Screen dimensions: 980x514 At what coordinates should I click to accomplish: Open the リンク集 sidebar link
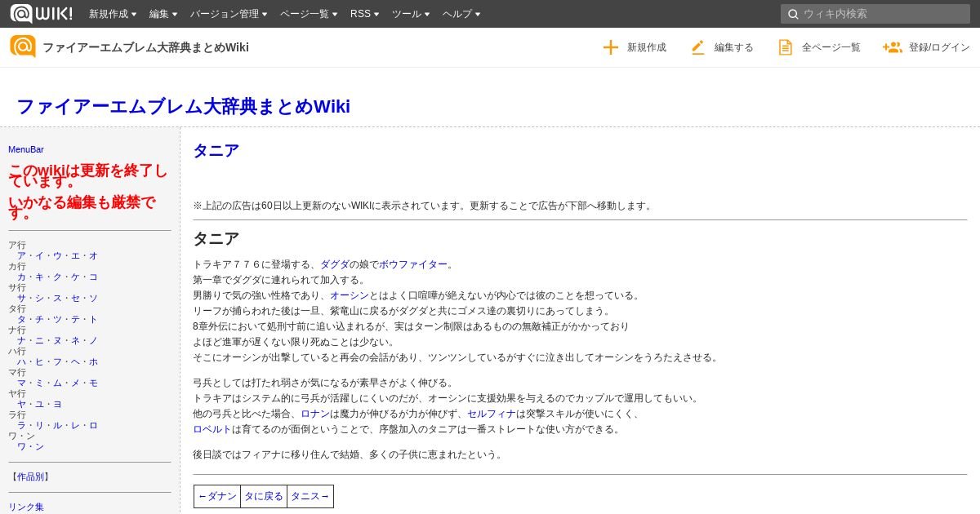click(26, 507)
